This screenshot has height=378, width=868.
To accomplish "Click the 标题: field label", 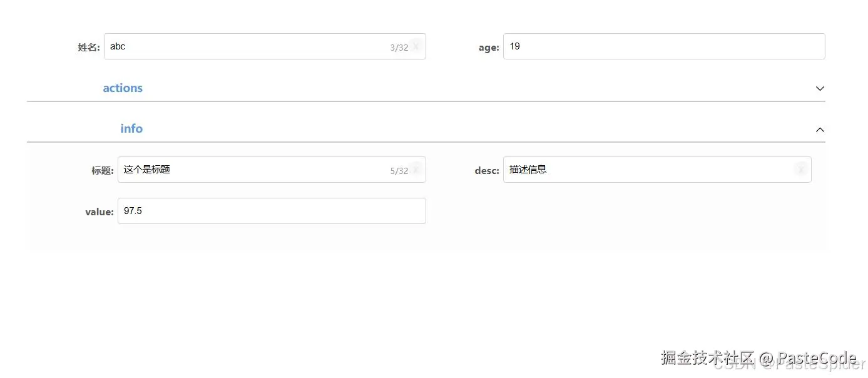I will tap(103, 171).
